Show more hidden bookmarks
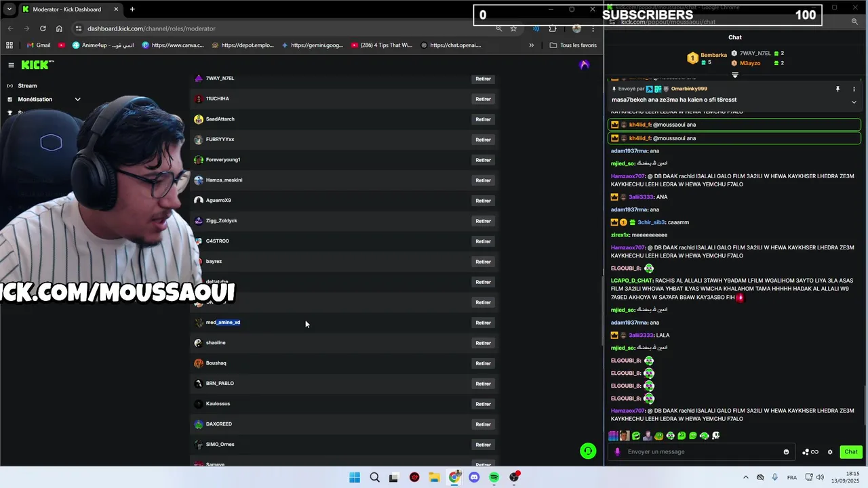868x488 pixels. point(532,45)
